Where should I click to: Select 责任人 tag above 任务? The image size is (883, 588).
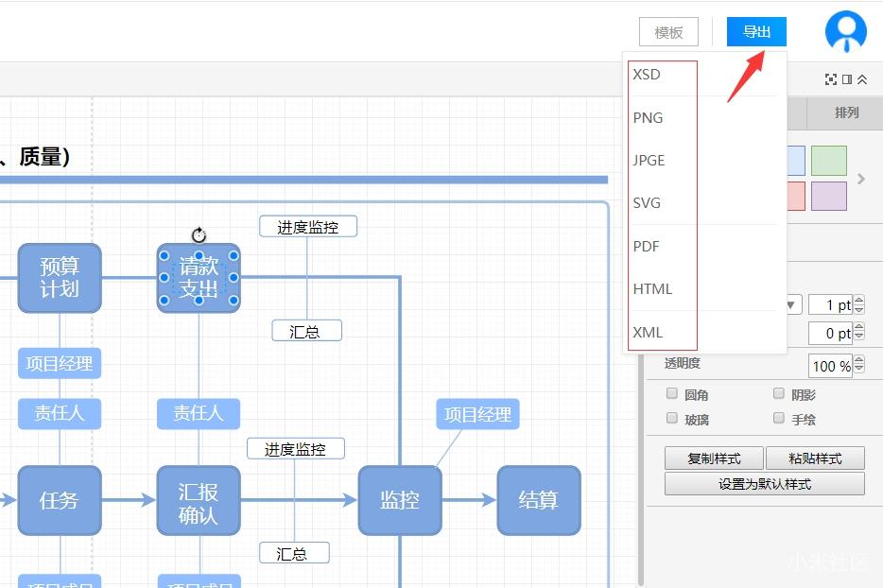pos(60,413)
